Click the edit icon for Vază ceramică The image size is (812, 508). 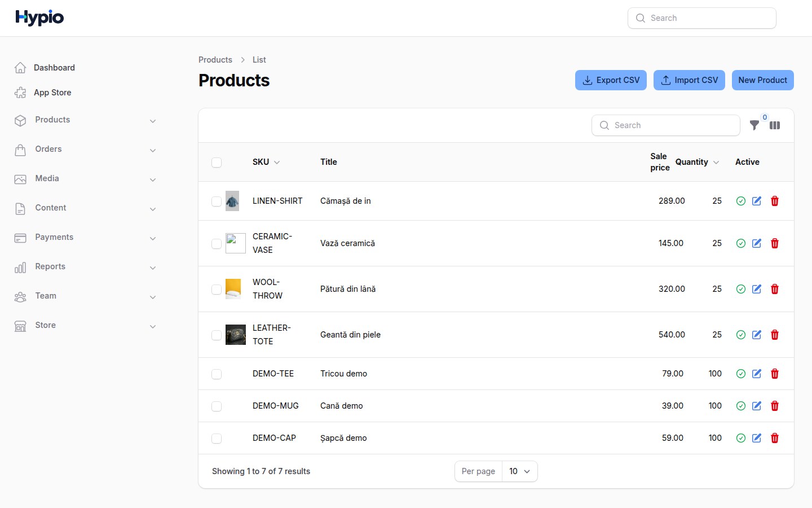click(757, 243)
